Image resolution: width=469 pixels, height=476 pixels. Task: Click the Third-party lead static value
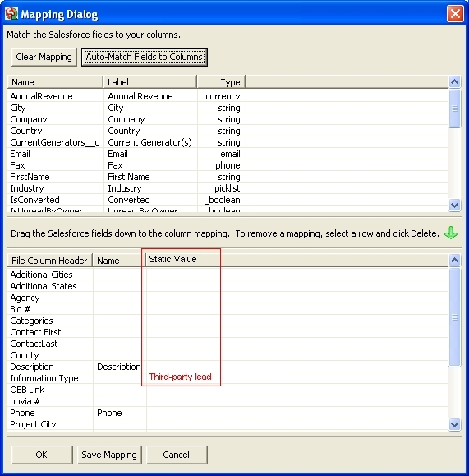pyautogui.click(x=180, y=377)
